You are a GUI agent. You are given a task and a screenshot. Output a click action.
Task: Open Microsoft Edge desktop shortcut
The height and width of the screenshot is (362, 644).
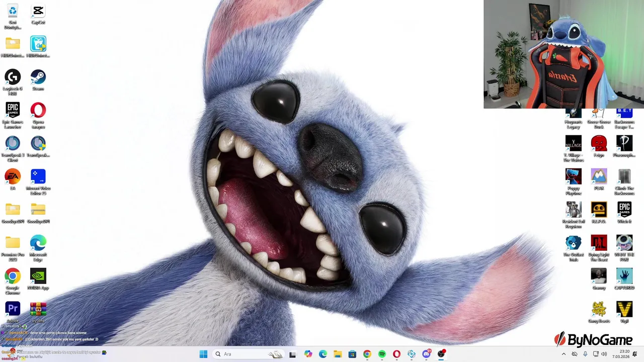(x=38, y=248)
